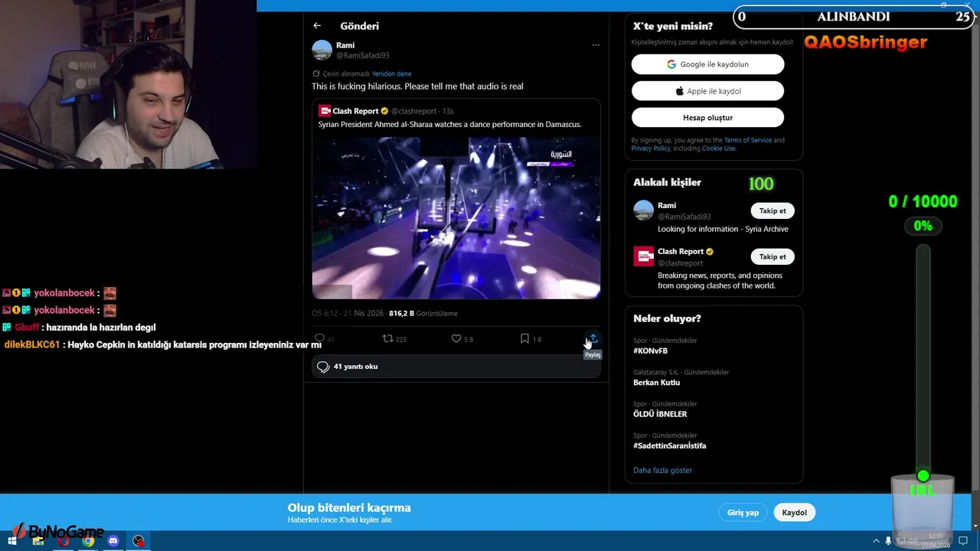The image size is (980, 551).
Task: Open OBS Studio from the taskbar
Action: (139, 541)
